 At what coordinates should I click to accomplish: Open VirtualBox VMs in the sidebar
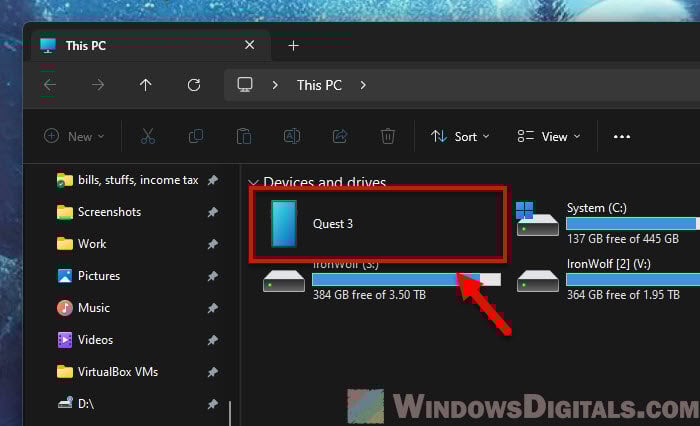click(x=108, y=372)
